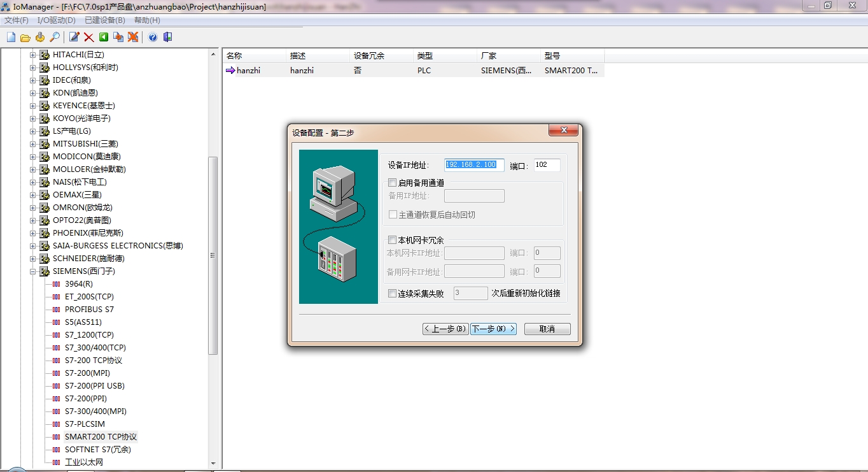The height and width of the screenshot is (472, 868).
Task: Click the red X delete icon
Action: (x=89, y=38)
